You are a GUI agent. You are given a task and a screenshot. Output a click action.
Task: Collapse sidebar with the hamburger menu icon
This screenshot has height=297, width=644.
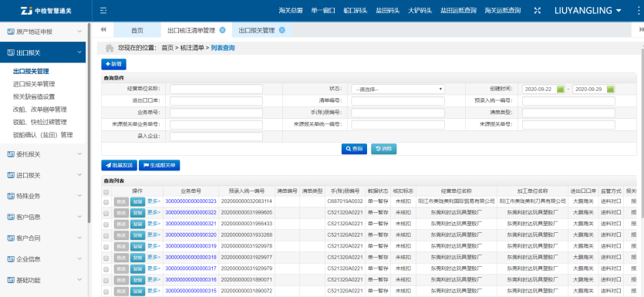click(103, 11)
